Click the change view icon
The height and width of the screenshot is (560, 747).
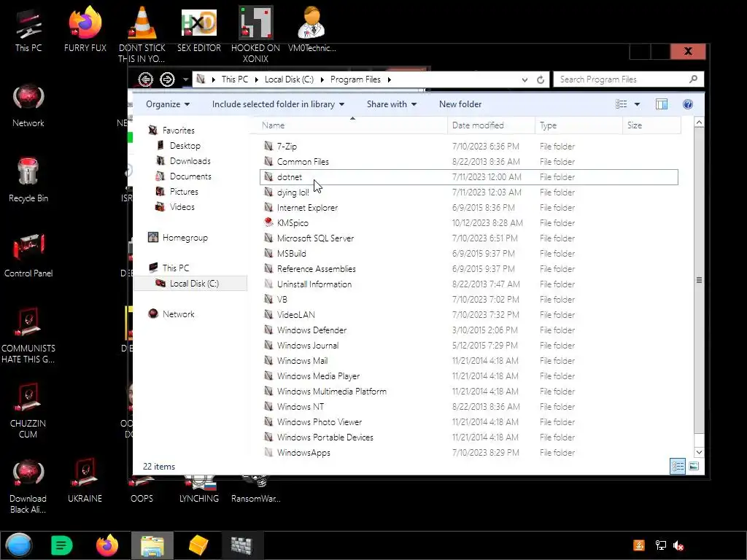pos(622,104)
